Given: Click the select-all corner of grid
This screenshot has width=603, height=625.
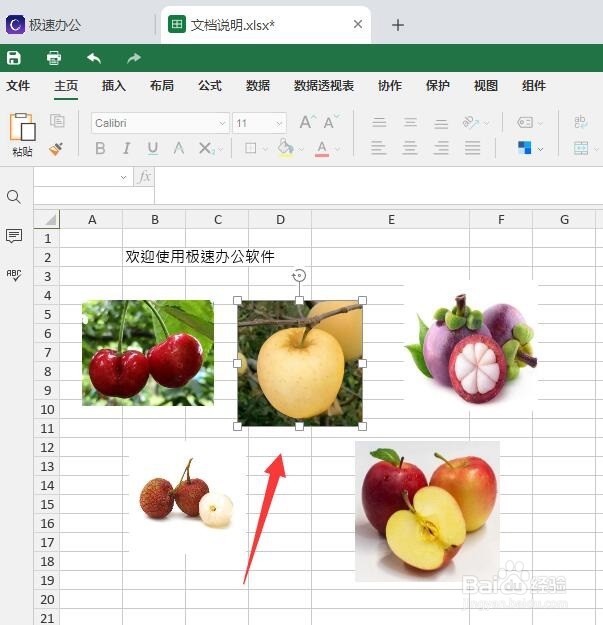Looking at the screenshot, I should pos(47,219).
